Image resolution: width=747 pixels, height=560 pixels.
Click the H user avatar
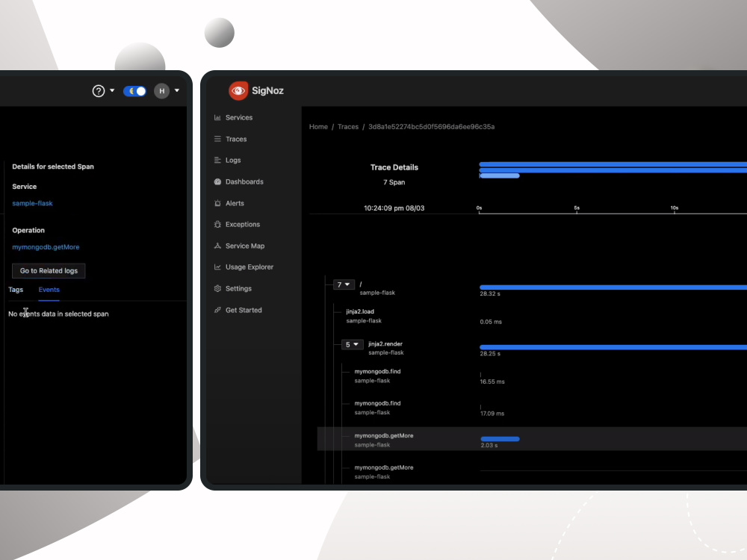coord(162,91)
